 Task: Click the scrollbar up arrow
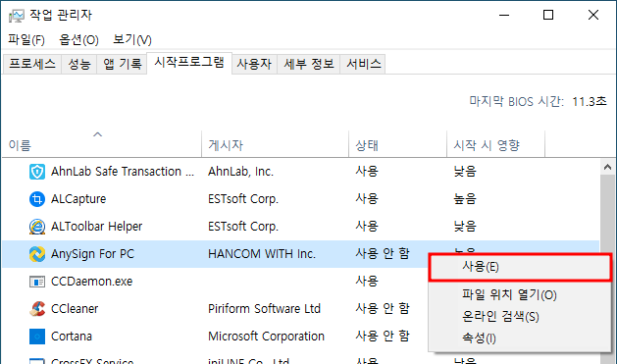pyautogui.click(x=607, y=167)
